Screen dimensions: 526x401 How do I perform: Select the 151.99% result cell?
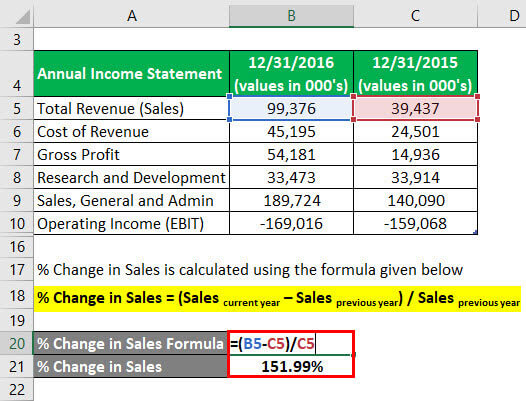pos(291,366)
